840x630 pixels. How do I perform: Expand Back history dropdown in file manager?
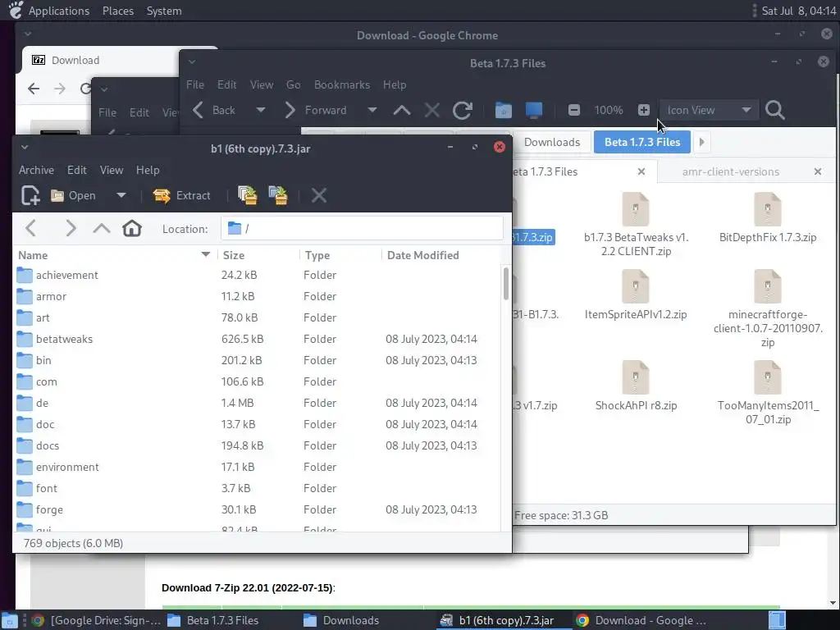point(260,111)
